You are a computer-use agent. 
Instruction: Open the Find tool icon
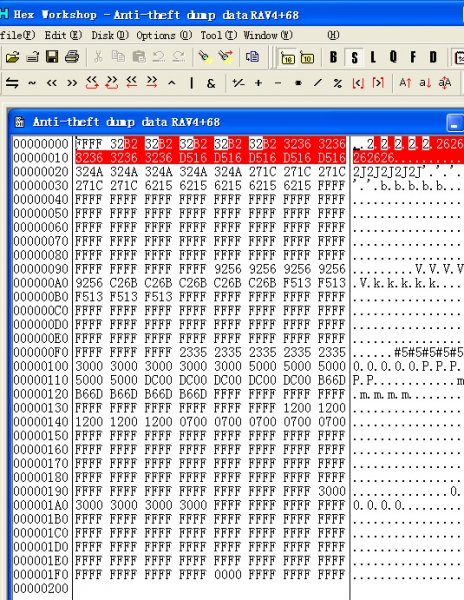(205, 57)
